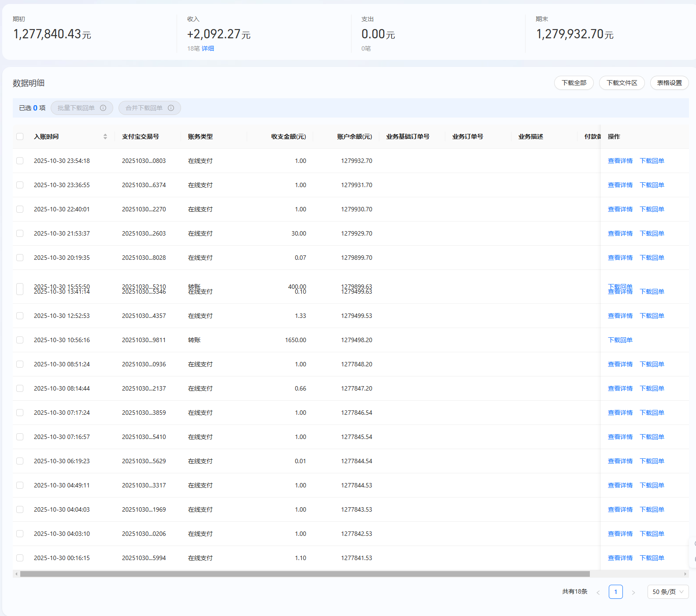This screenshot has height=616, width=696.
Task: Click the horizontal table scrollbar thumb
Action: [305, 574]
